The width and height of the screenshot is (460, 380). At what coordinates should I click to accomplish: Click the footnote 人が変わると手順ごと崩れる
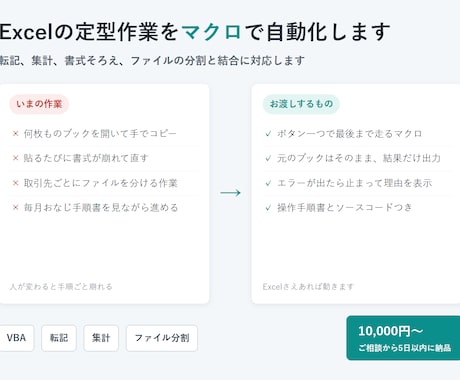61,287
